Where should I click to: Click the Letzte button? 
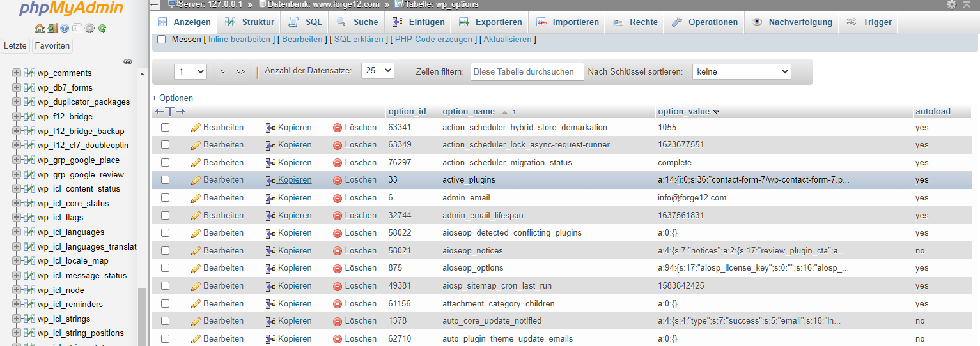click(x=15, y=45)
